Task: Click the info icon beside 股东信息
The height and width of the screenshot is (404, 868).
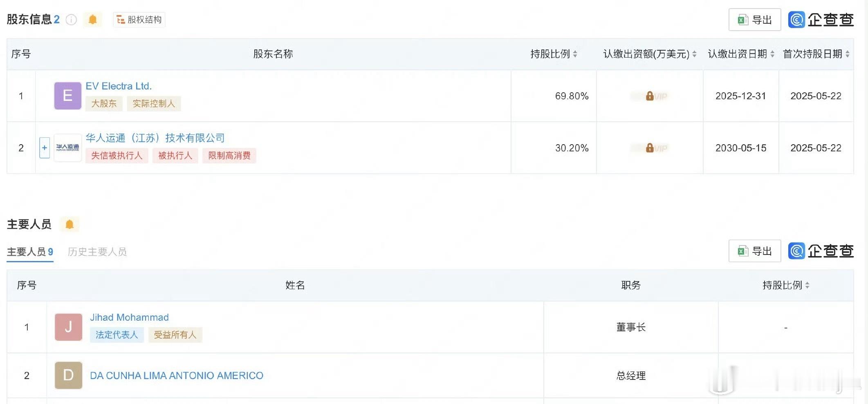Action: click(x=71, y=20)
